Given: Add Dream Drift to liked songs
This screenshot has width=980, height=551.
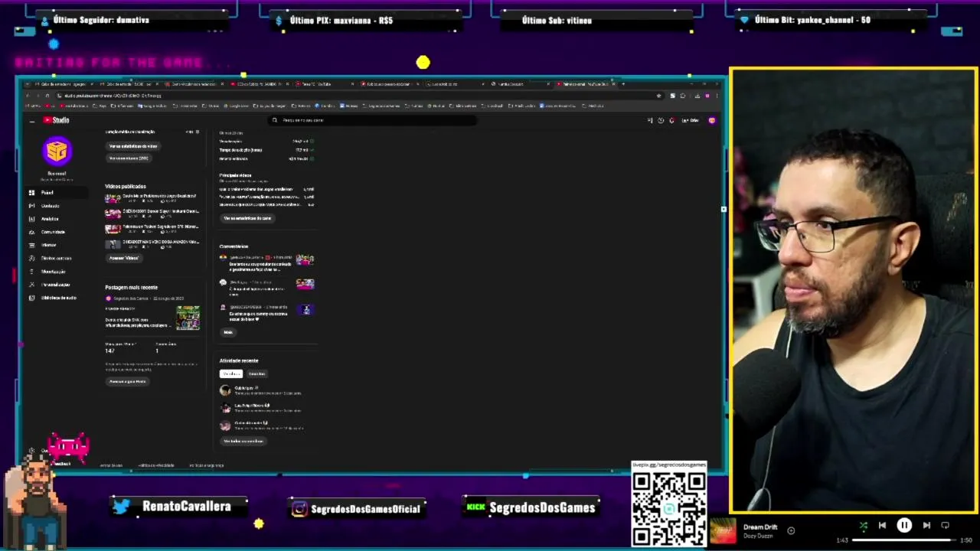Looking at the screenshot, I should pos(791,530).
